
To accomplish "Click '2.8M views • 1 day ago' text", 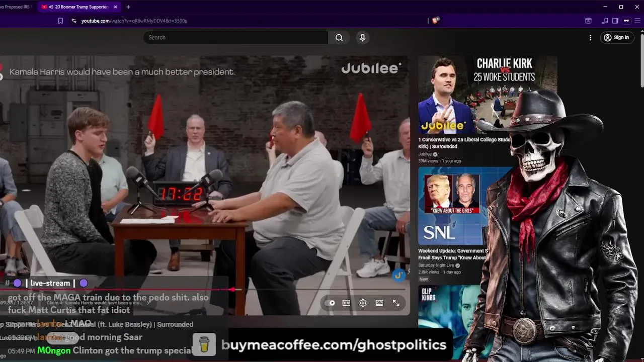I will (x=439, y=272).
